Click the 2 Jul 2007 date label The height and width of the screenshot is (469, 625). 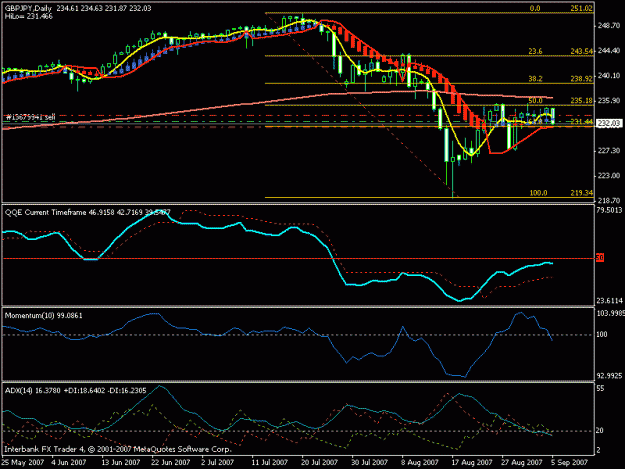coord(217,463)
